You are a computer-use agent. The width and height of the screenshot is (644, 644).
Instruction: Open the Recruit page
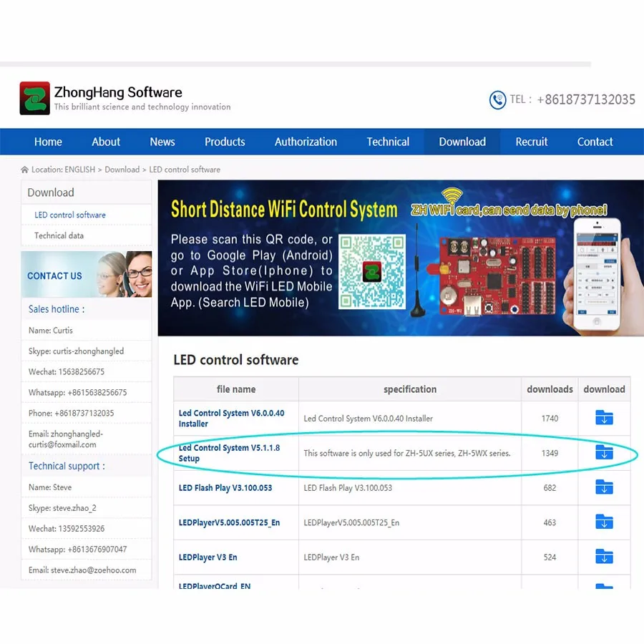(x=532, y=142)
